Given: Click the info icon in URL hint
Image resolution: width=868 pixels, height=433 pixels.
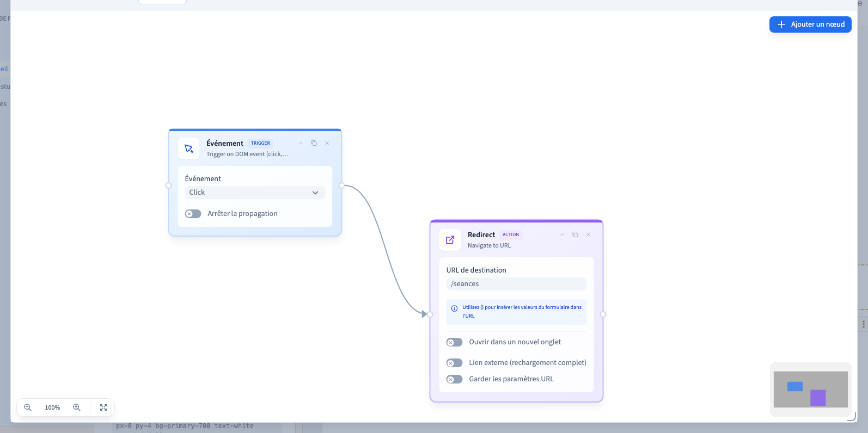Looking at the screenshot, I should [x=454, y=308].
